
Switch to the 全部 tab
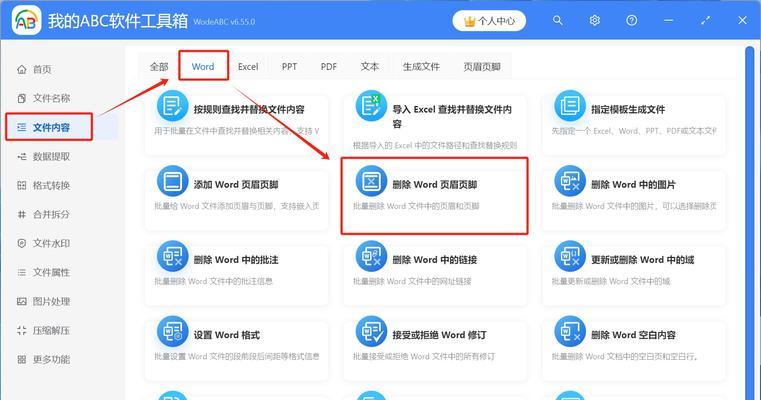(x=159, y=67)
